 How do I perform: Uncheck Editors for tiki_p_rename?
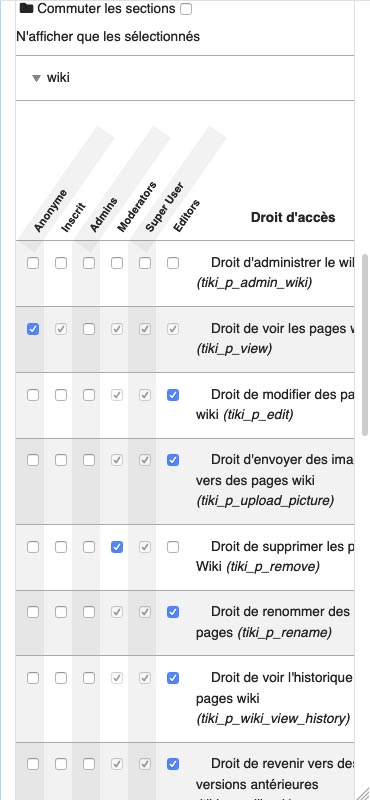pyautogui.click(x=173, y=612)
